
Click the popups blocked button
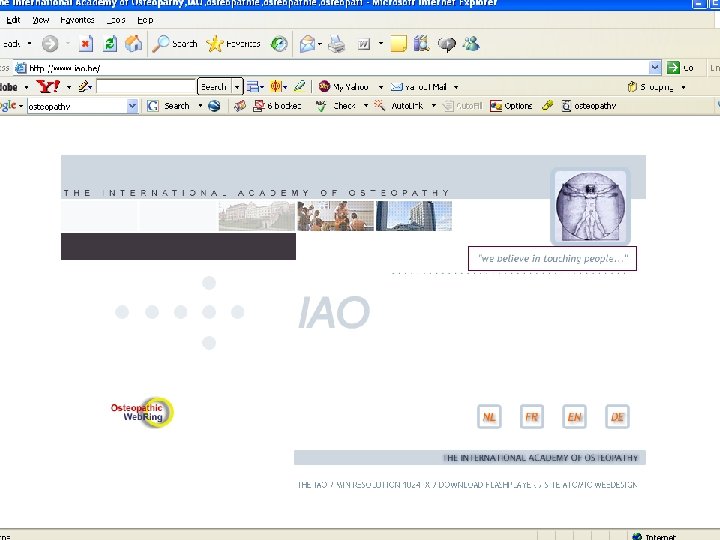click(x=277, y=106)
